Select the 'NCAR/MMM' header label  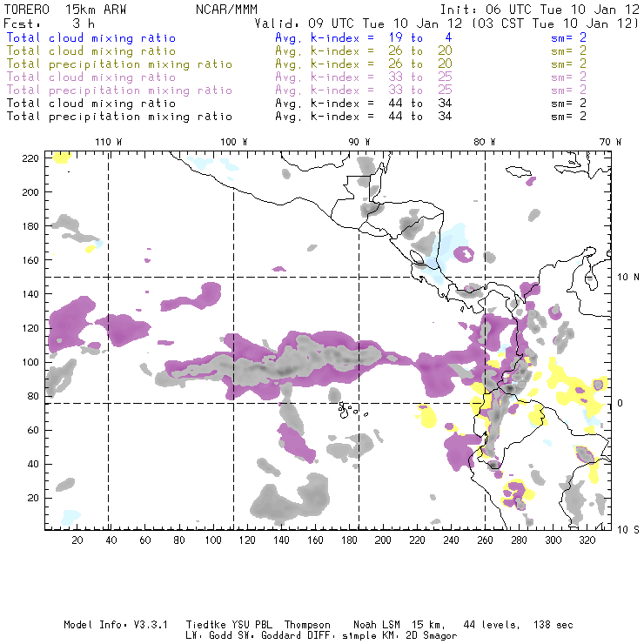click(227, 10)
